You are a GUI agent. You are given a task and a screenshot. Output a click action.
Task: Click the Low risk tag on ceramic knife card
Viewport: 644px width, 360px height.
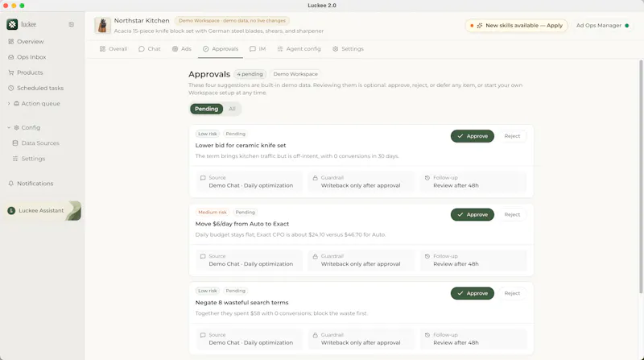click(x=208, y=134)
